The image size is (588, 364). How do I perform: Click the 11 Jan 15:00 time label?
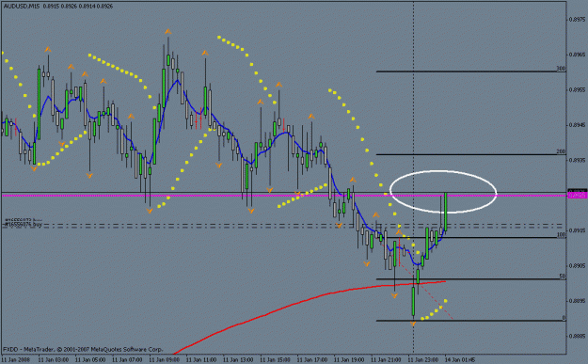(x=275, y=360)
